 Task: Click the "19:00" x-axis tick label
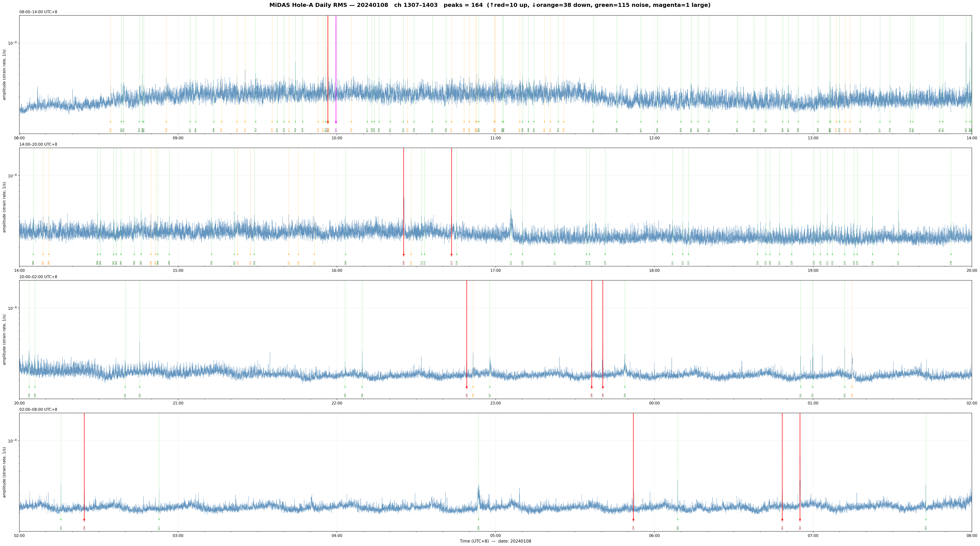(813, 271)
